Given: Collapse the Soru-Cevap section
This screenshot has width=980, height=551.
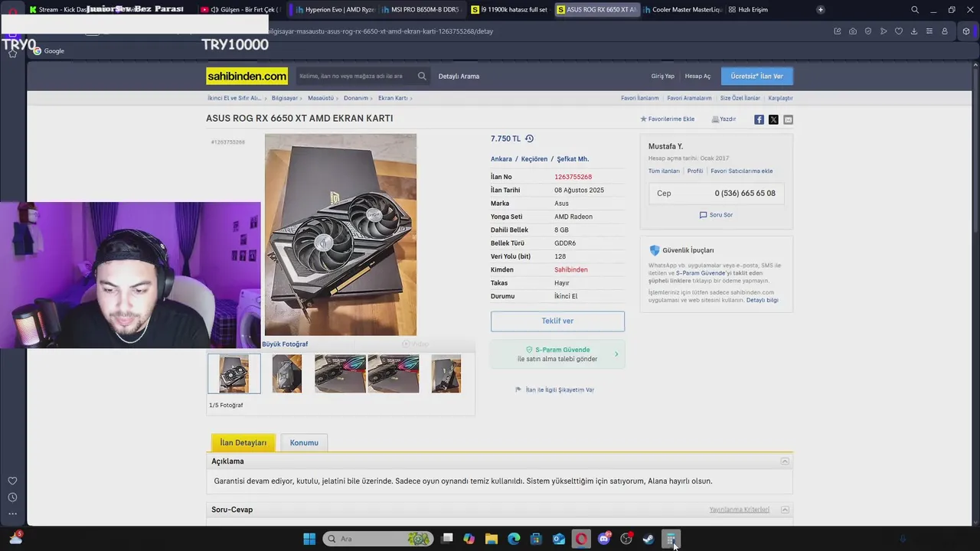Looking at the screenshot, I should pos(785,510).
